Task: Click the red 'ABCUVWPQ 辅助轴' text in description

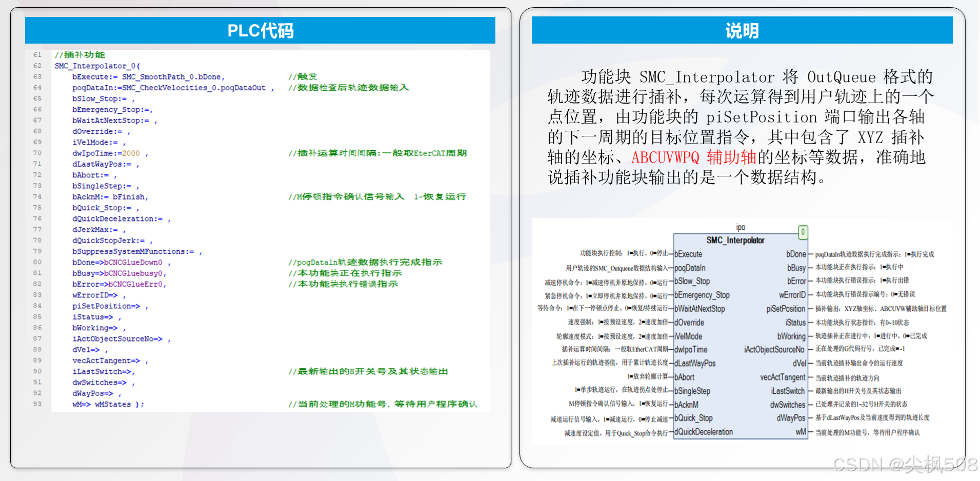Action: click(694, 157)
